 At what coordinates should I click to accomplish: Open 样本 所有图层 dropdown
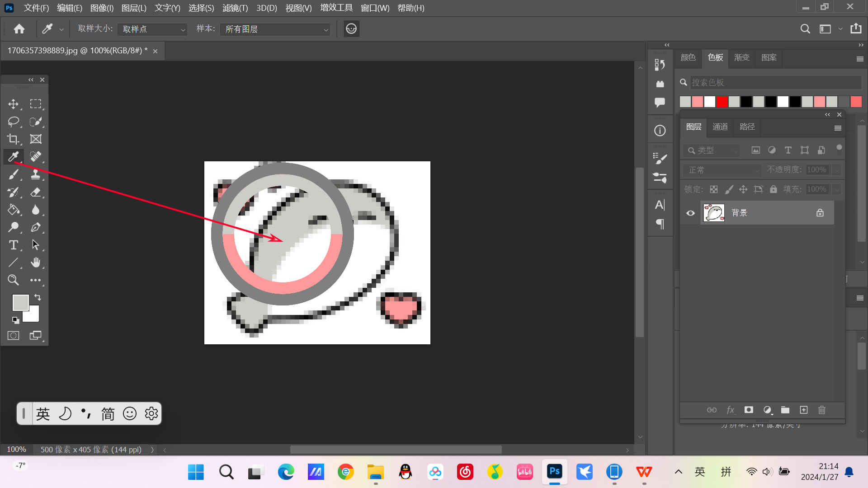(x=275, y=29)
